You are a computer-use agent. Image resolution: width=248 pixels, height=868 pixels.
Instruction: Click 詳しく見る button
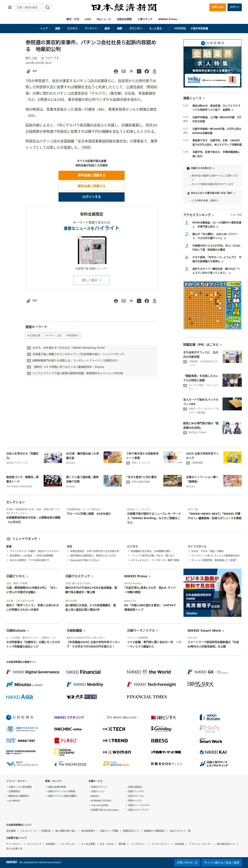point(91,280)
